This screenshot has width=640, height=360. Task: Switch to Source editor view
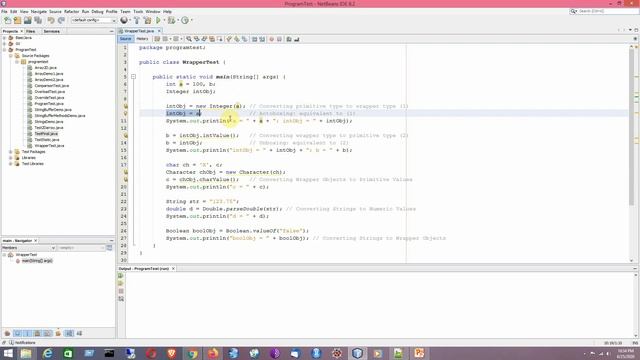(x=126, y=39)
